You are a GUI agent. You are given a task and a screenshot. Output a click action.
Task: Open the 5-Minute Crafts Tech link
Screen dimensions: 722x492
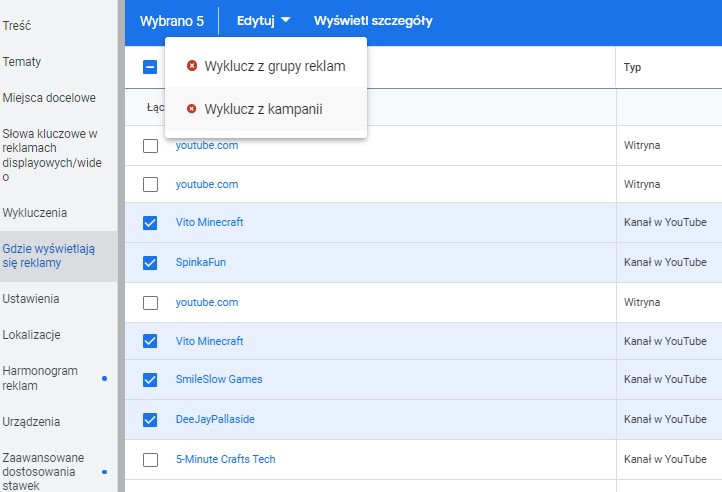[226, 459]
